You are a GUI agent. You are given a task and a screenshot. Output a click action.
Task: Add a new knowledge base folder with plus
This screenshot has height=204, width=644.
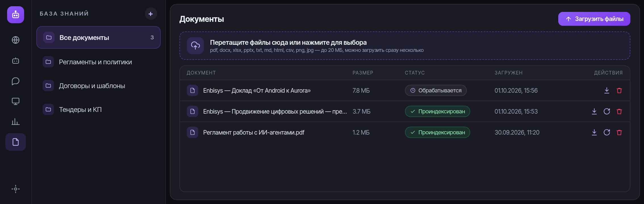point(151,14)
